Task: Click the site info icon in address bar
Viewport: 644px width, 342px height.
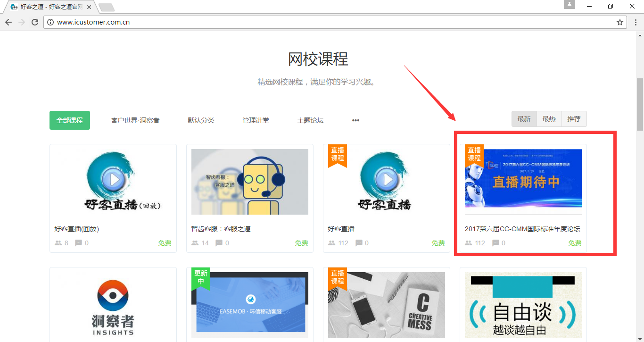Action: click(50, 22)
